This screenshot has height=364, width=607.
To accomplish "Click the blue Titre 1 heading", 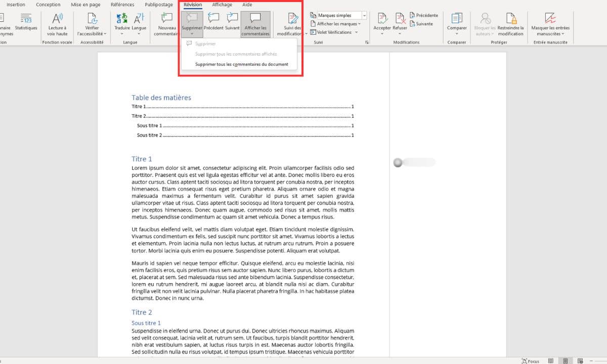I will pyautogui.click(x=142, y=159).
